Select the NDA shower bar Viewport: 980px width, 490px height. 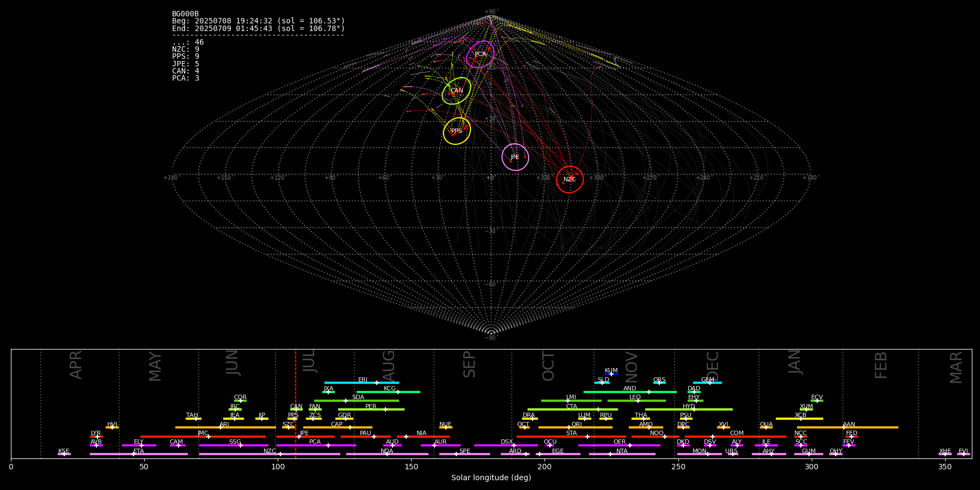point(387,454)
